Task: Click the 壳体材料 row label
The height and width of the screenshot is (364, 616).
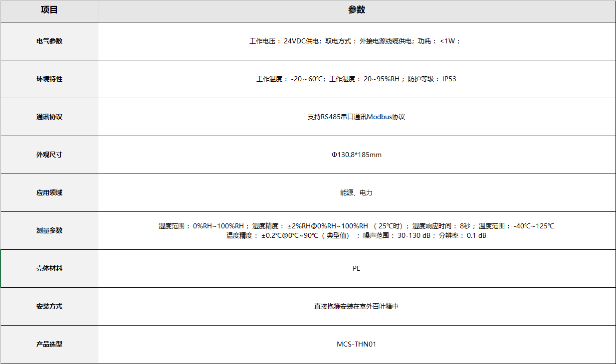Action: [x=48, y=268]
